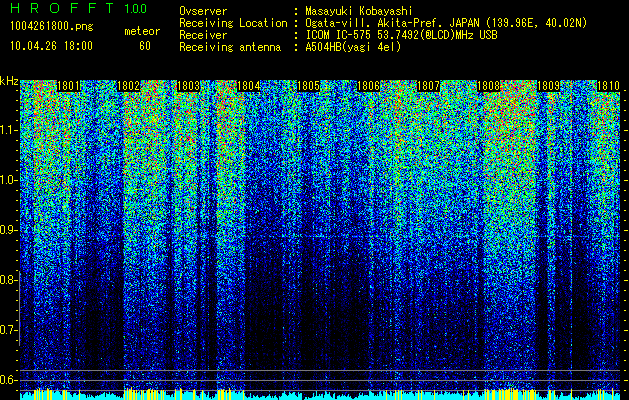The width and height of the screenshot is (629, 400).
Task: Click the Receiving antenna label
Action: (x=230, y=47)
